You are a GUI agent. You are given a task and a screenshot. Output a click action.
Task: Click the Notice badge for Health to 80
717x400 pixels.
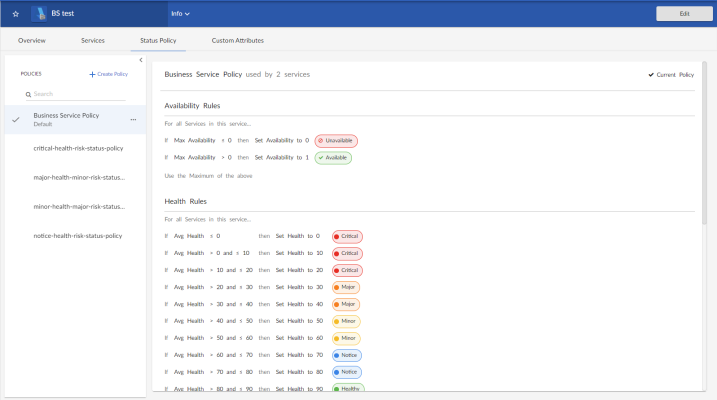click(x=347, y=372)
